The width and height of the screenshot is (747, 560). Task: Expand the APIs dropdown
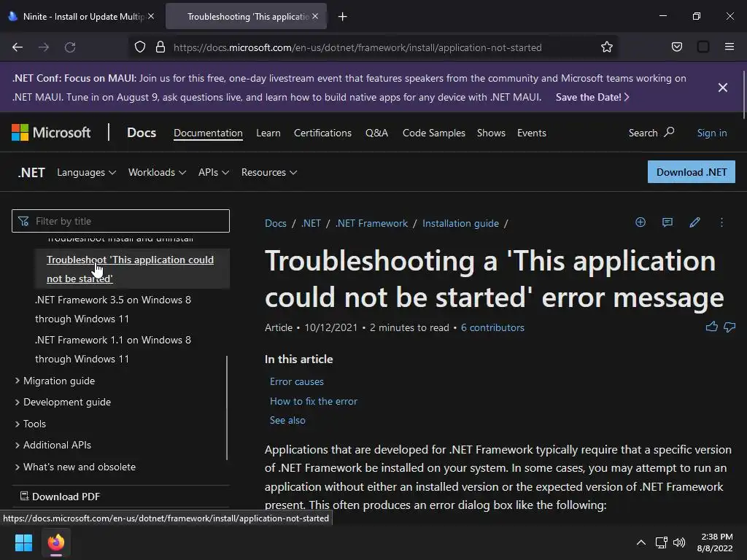pos(214,172)
